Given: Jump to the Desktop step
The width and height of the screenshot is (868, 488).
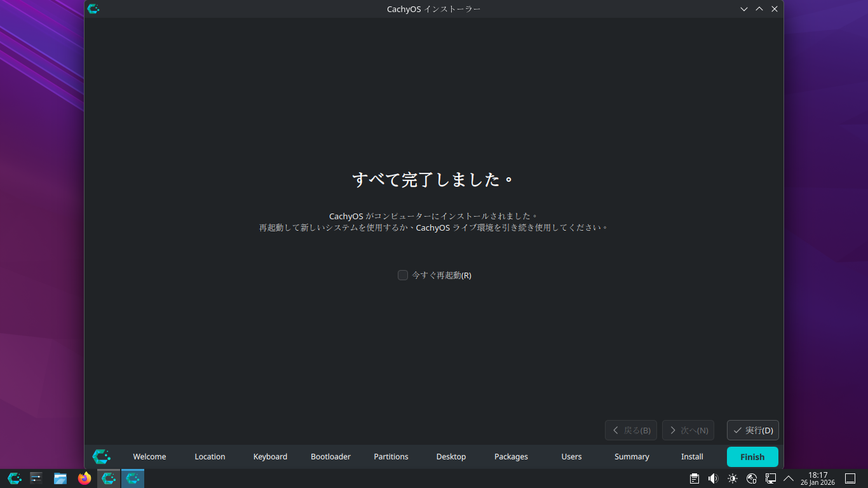Looking at the screenshot, I should (x=451, y=457).
